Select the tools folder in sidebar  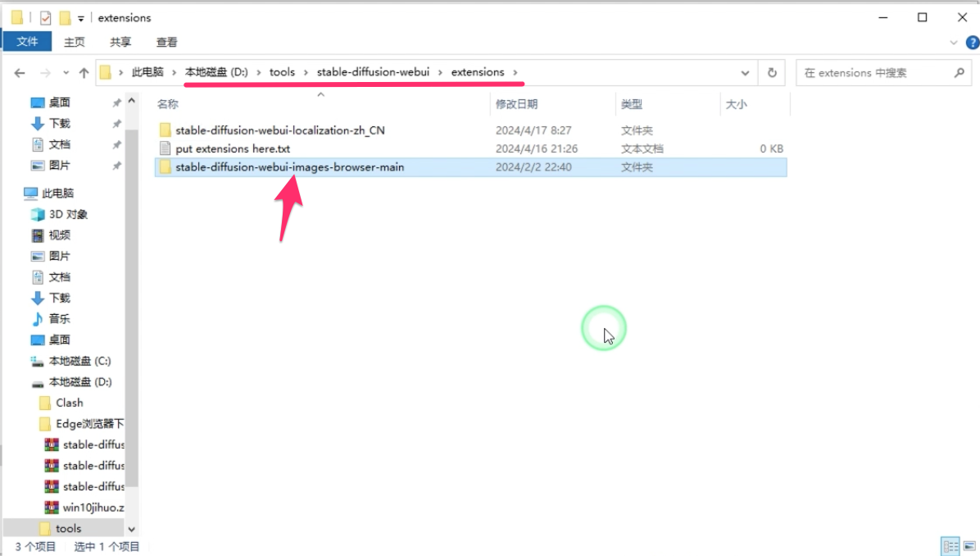[68, 528]
